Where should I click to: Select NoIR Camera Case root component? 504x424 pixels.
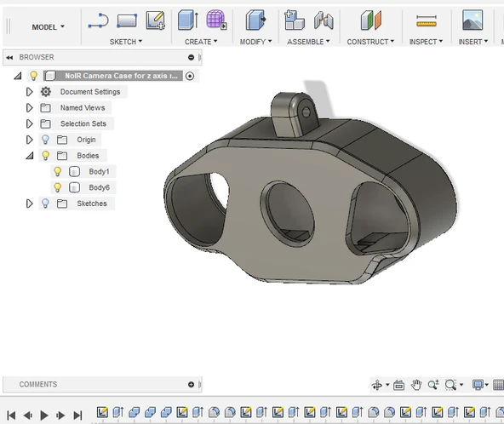point(121,76)
